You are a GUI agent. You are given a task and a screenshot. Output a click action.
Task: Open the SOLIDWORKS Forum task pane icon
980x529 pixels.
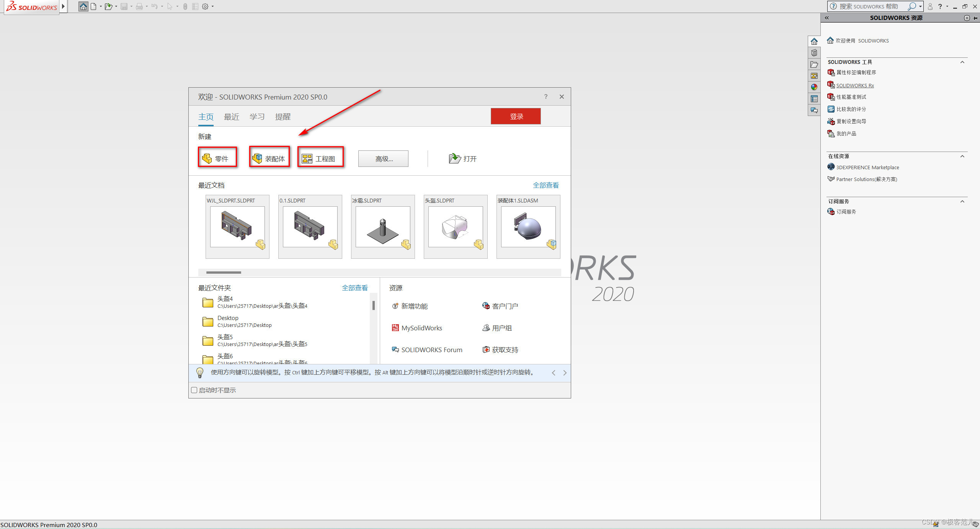coord(814,110)
